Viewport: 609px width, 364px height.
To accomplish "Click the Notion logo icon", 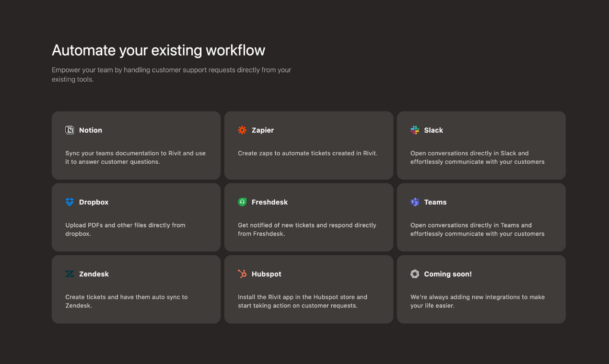I will point(70,130).
